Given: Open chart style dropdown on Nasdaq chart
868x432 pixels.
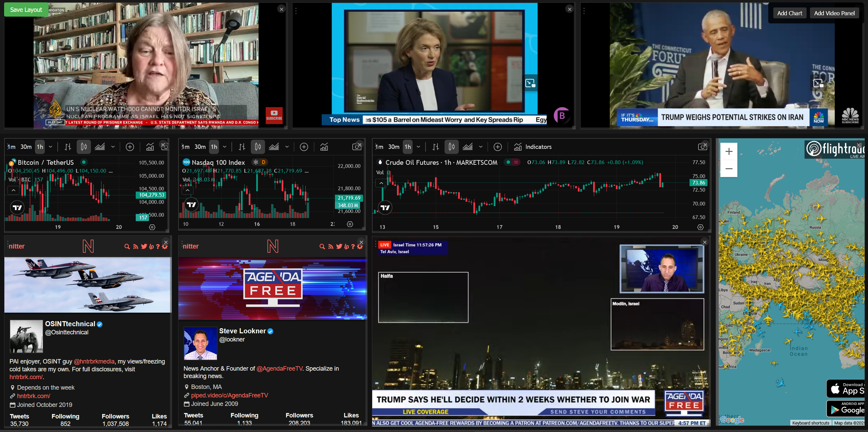Looking at the screenshot, I should click(x=287, y=147).
